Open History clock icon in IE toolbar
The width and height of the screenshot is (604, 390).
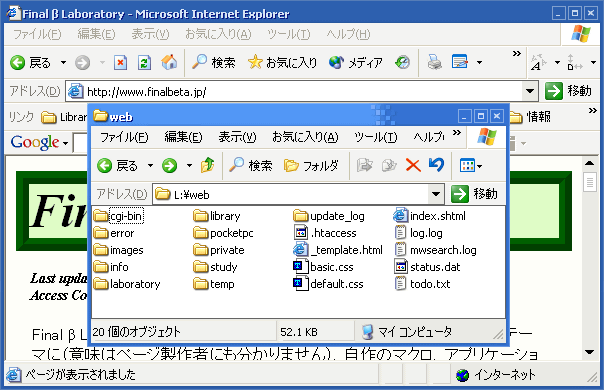click(x=402, y=62)
